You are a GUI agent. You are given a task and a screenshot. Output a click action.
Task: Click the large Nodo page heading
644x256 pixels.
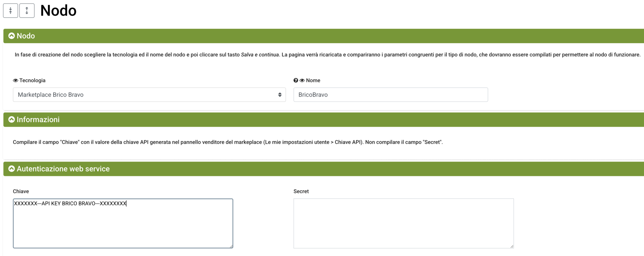58,11
